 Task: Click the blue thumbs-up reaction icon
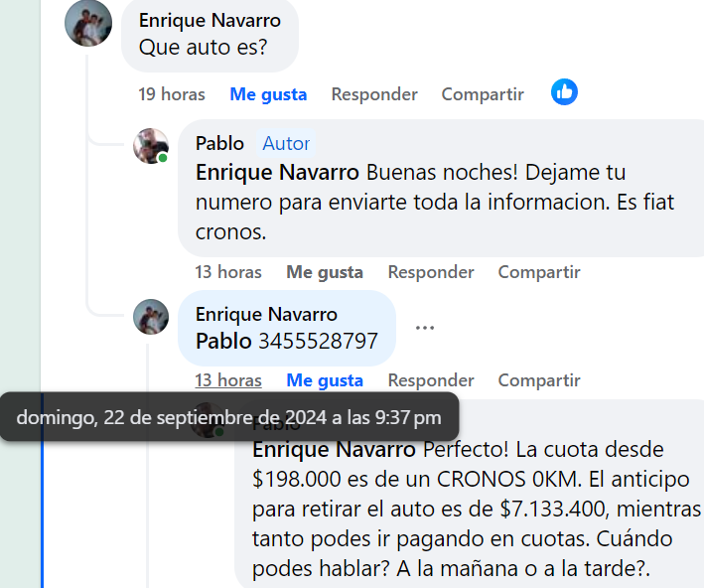pyautogui.click(x=564, y=92)
